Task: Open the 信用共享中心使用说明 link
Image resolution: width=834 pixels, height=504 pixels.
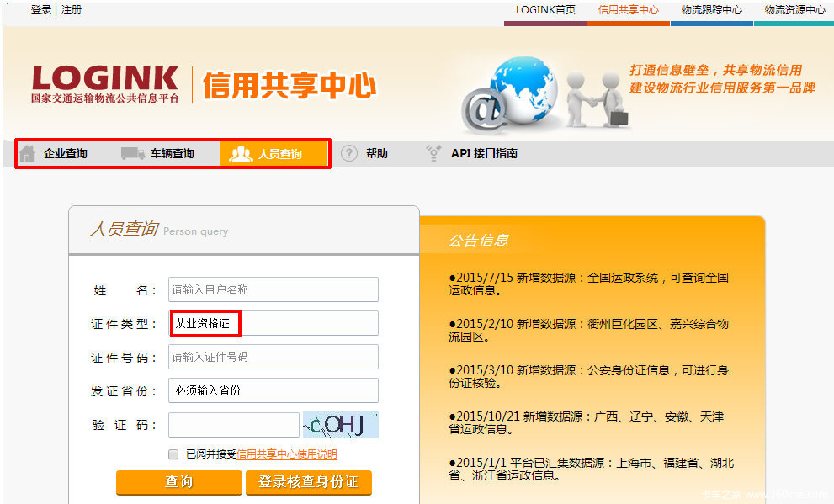Action: (286, 454)
